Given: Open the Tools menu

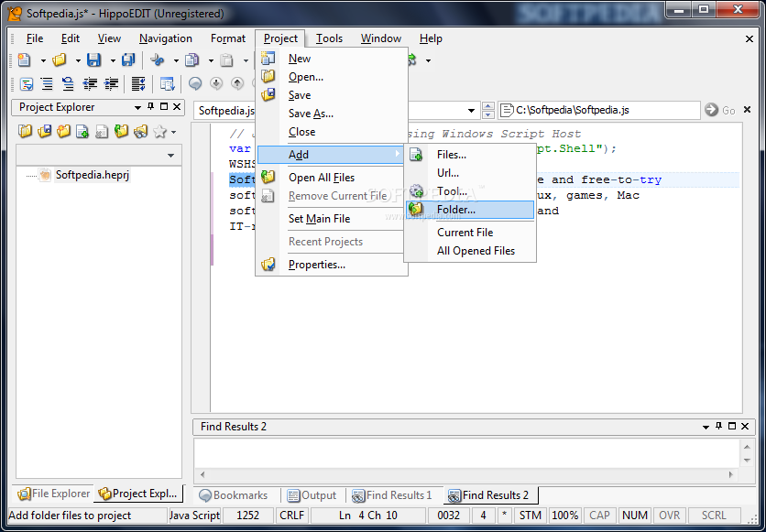Looking at the screenshot, I should [329, 38].
